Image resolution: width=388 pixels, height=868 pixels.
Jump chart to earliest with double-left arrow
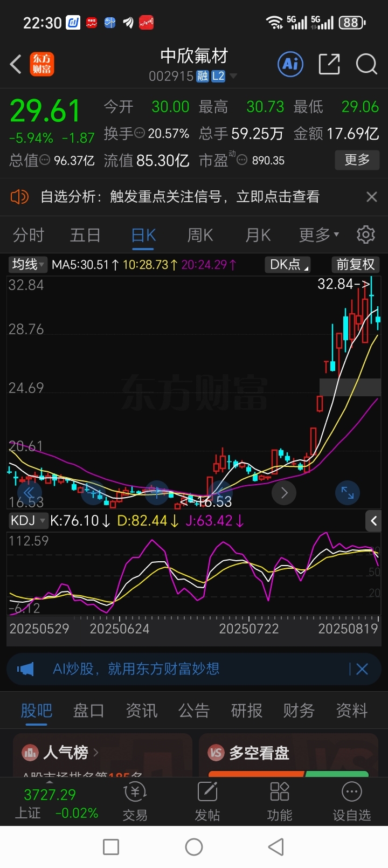[x=29, y=492]
